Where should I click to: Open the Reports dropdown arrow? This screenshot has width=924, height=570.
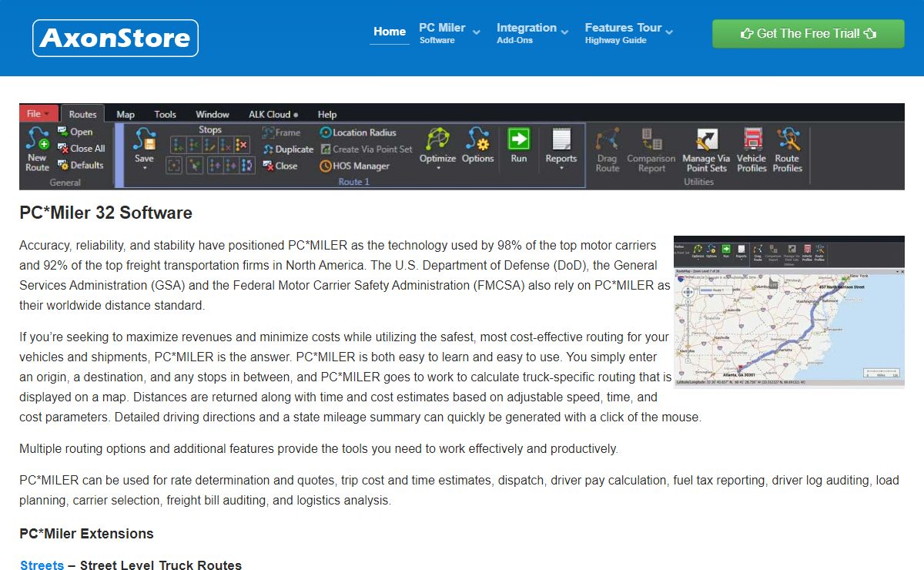pyautogui.click(x=561, y=168)
